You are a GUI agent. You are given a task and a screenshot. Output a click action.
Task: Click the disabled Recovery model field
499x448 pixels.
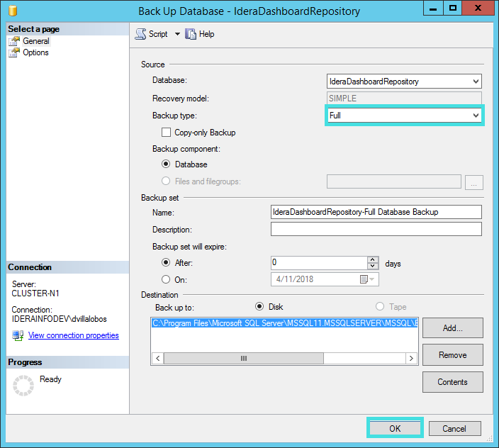404,99
